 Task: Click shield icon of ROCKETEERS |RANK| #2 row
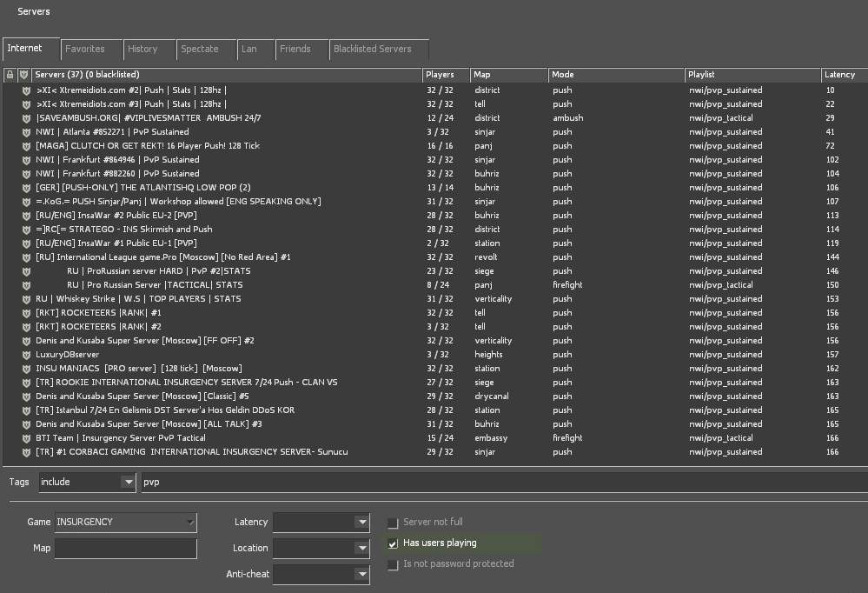click(26, 326)
